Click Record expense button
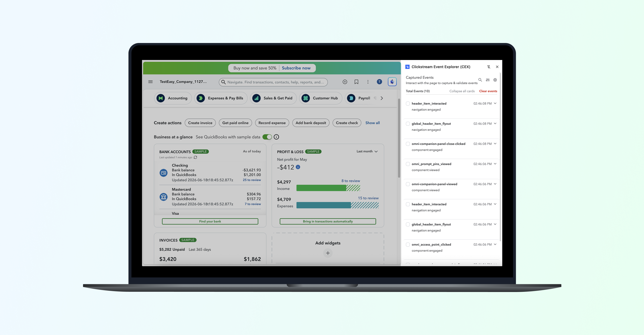 272,123
